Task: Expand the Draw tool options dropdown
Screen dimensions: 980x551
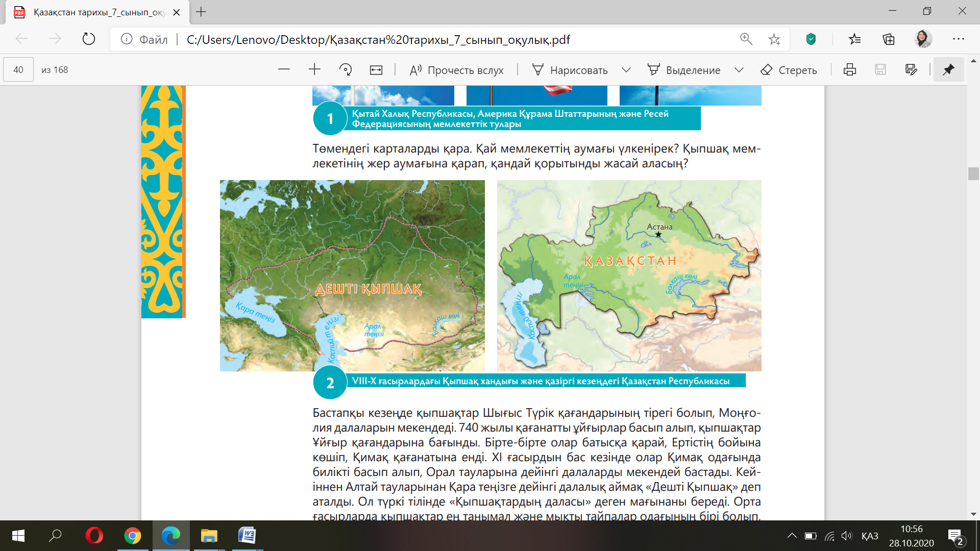Action: 626,70
